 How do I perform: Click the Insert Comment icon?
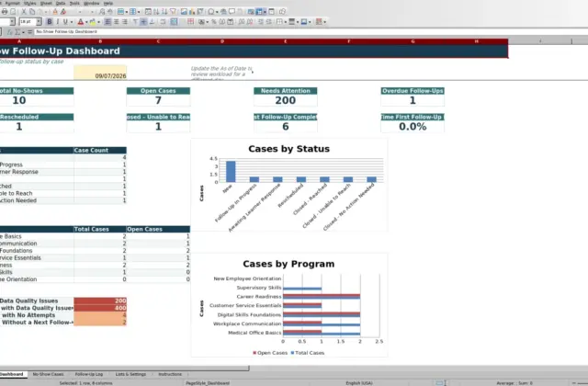point(232,12)
